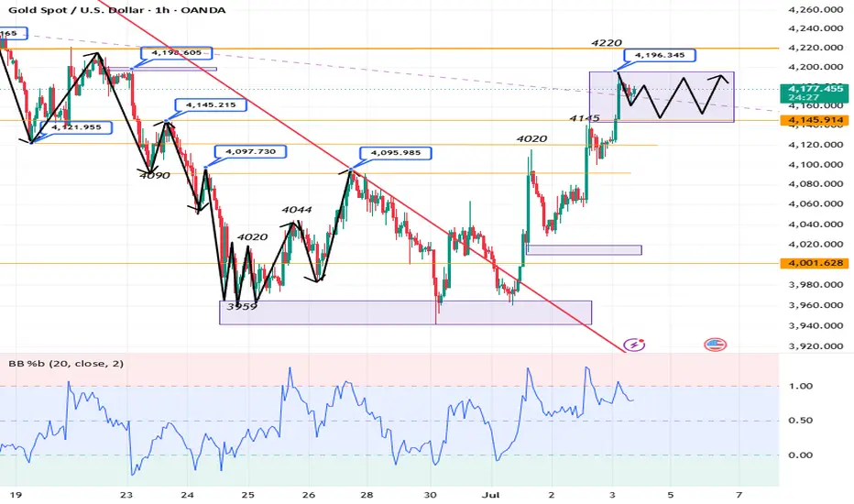Click the 1.00 indicator scale value
Screen dimensions: 854x504
(x=801, y=386)
